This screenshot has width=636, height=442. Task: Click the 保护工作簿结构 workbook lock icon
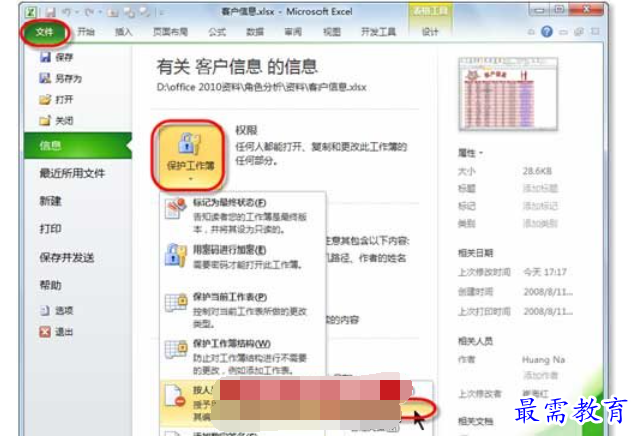click(x=176, y=349)
